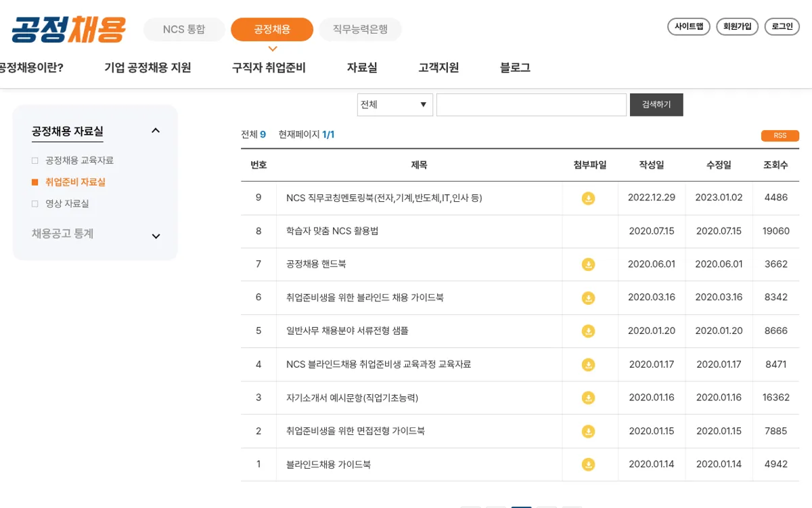Screen dimensions: 812x508
Task: Click the 회원가입 button
Action: [738, 26]
